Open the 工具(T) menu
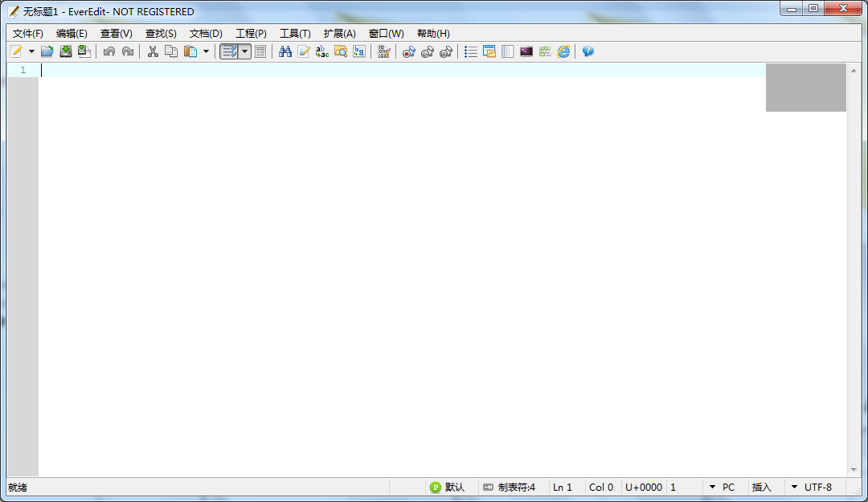The width and height of the screenshot is (868, 502). coord(295,33)
